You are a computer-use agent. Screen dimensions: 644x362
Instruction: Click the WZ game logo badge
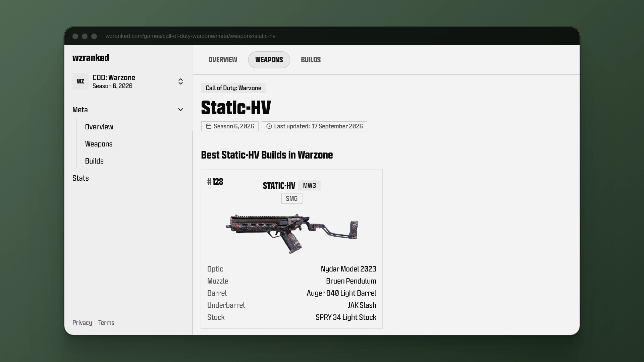click(80, 81)
